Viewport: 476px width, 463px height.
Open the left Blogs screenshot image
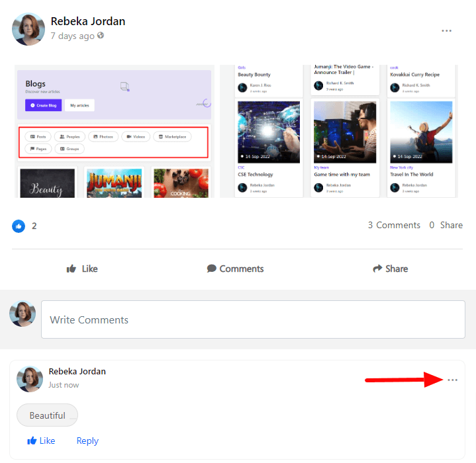click(x=114, y=131)
